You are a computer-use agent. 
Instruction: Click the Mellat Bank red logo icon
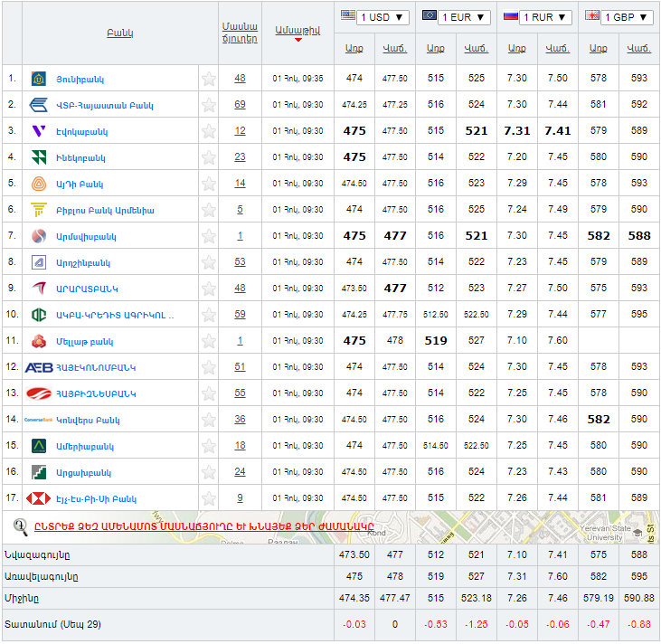coord(39,341)
